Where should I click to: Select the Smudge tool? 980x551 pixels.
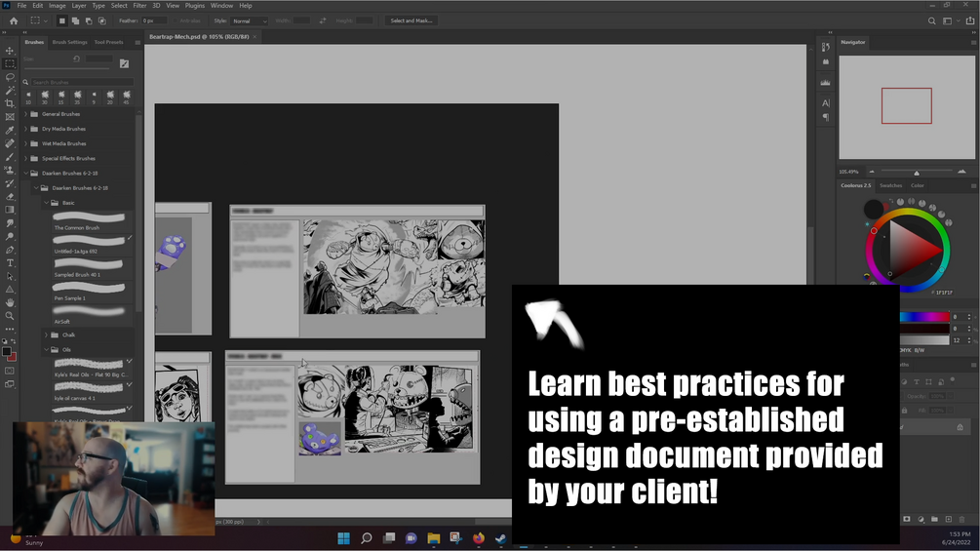[10, 223]
